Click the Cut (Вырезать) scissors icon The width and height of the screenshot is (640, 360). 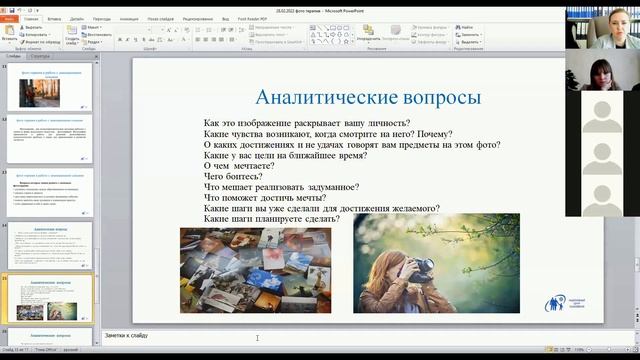(x=22, y=27)
